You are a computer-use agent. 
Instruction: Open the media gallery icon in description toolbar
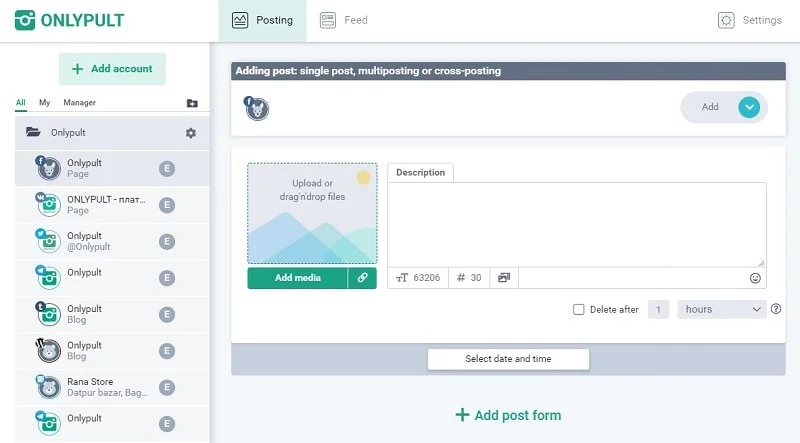coord(503,278)
